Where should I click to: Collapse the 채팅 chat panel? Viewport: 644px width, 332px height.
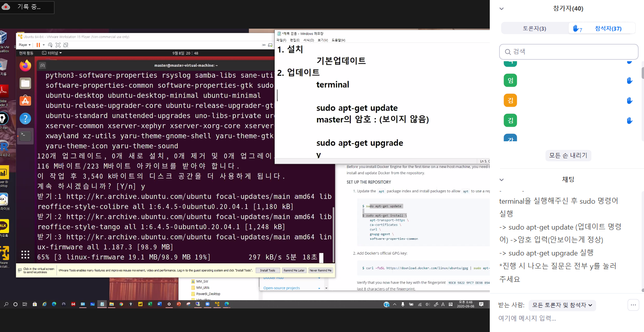(501, 180)
